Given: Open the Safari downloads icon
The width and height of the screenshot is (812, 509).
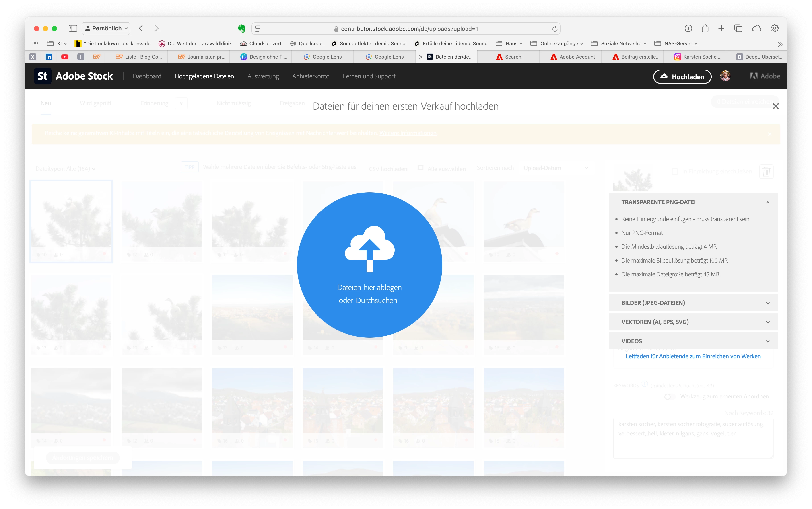Looking at the screenshot, I should [x=688, y=28].
